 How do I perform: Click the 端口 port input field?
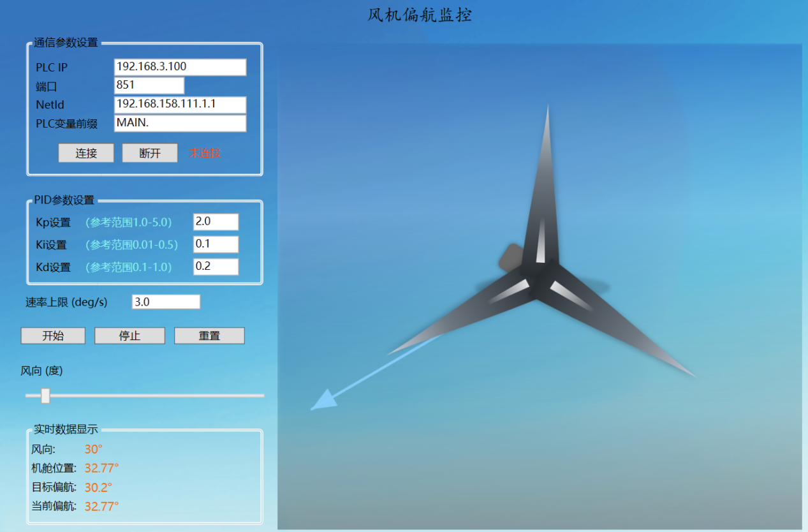click(149, 85)
